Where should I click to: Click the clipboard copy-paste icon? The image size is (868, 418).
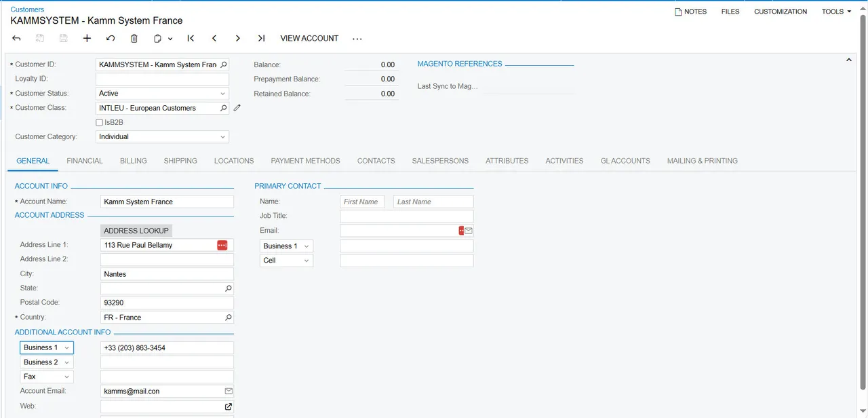point(157,39)
